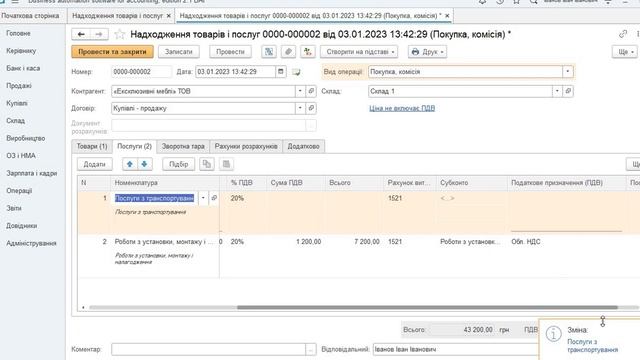Close the document 0000-000002 tab
This screenshot has width=640, height=360.
pyautogui.click(x=447, y=16)
